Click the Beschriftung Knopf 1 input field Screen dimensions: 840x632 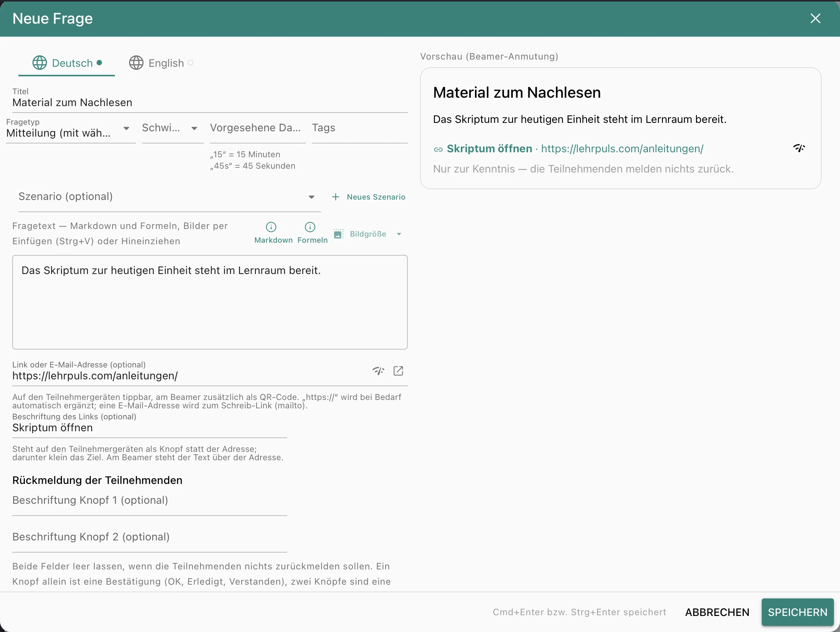click(x=150, y=500)
